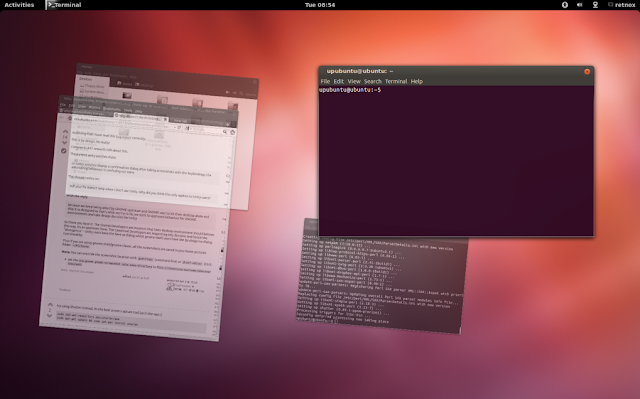Click the clock showing Tue 06:54

(320, 5)
